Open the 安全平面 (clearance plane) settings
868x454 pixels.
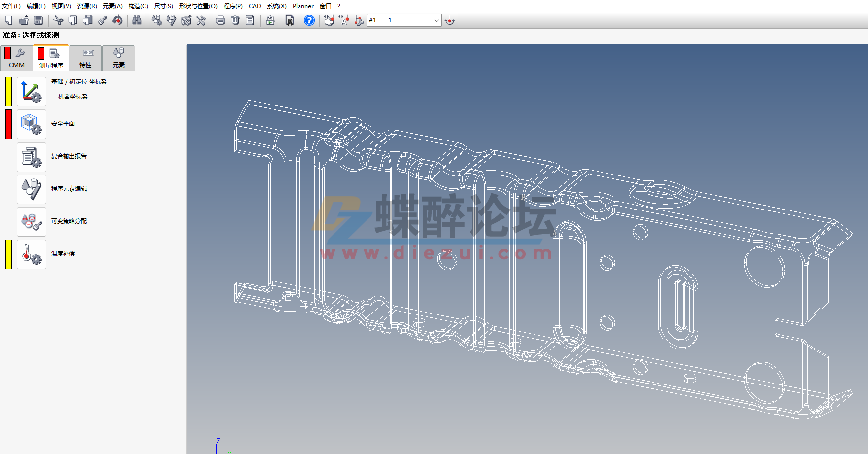[x=31, y=124]
